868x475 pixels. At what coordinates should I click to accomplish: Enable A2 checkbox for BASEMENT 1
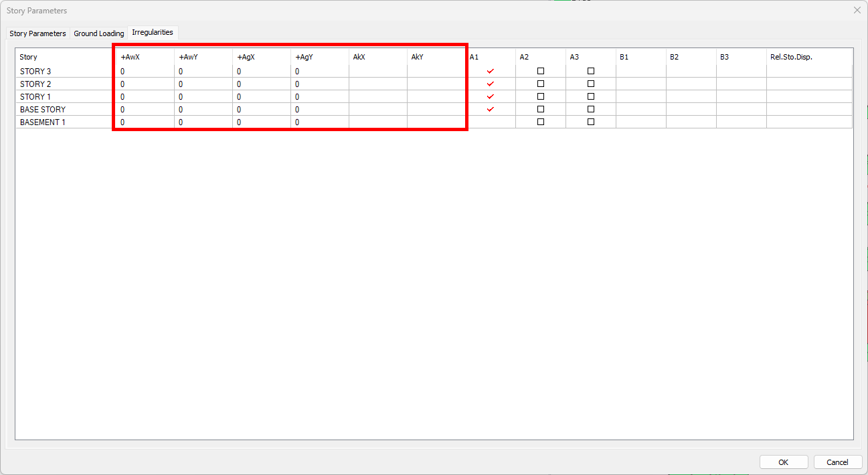[541, 122]
